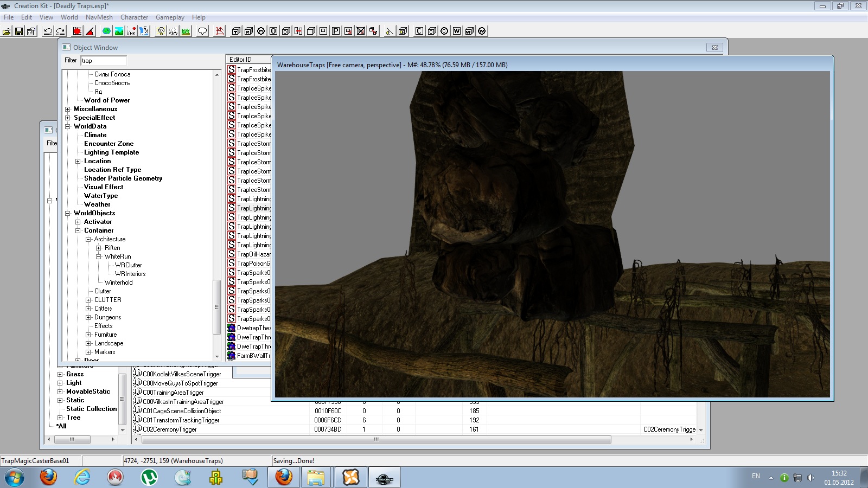Open the File menu
Viewport: 868px width, 488px height.
(9, 17)
